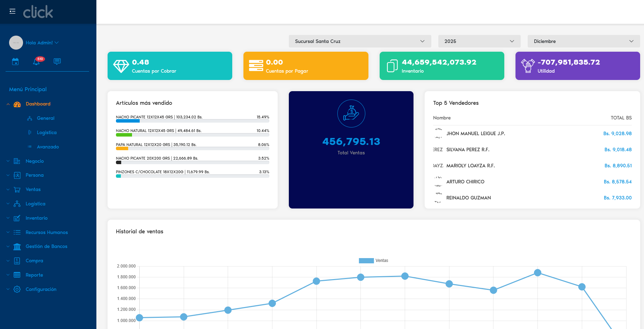644x329 pixels.
Task: Click the Cuentas por Cobrar card
Action: click(x=170, y=66)
